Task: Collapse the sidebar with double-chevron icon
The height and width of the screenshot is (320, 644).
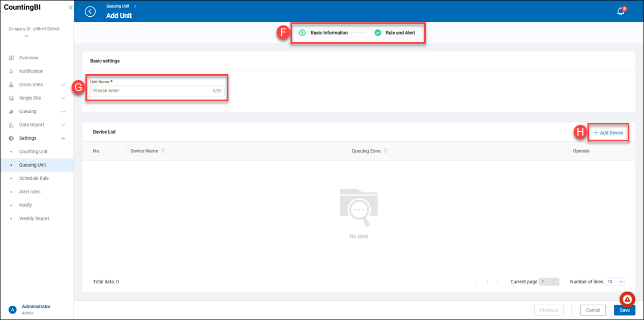Action: pyautogui.click(x=70, y=8)
